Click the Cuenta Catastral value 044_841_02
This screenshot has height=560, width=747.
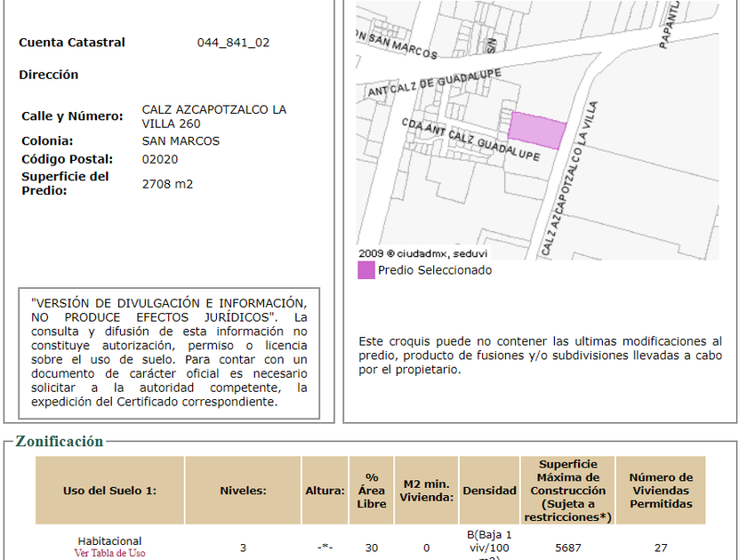click(x=233, y=43)
